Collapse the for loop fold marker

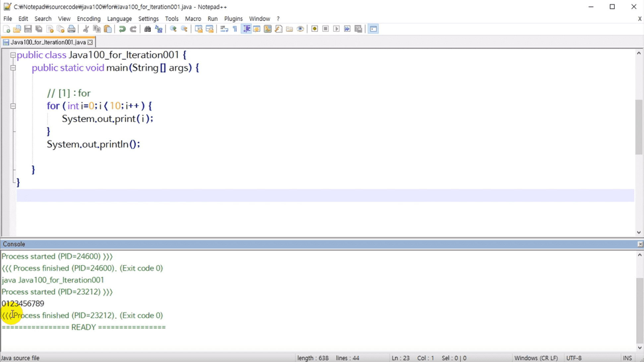pyautogui.click(x=13, y=106)
